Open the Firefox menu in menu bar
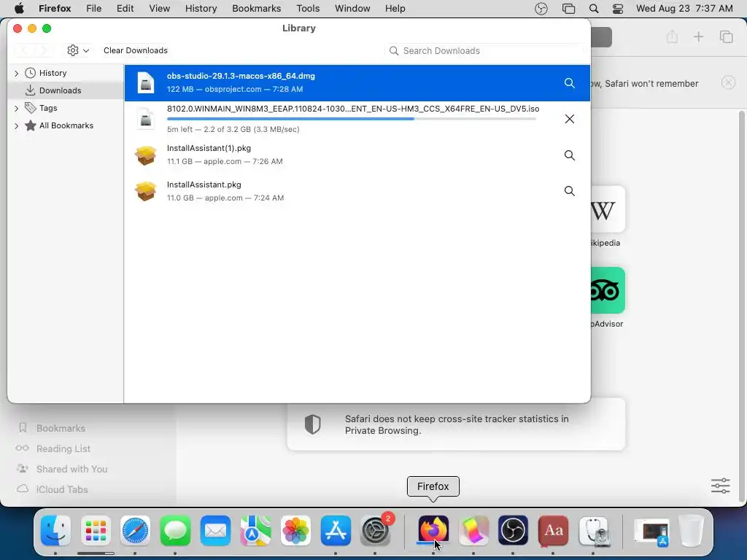 55,9
